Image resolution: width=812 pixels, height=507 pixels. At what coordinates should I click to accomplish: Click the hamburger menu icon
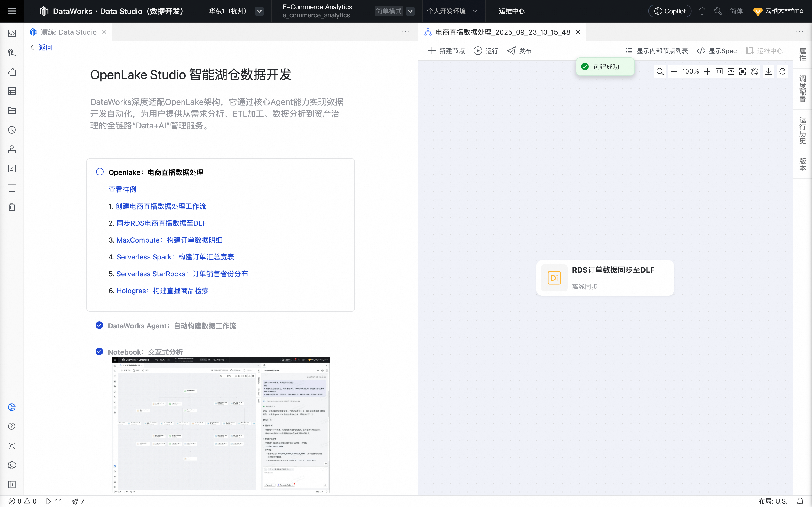12,11
